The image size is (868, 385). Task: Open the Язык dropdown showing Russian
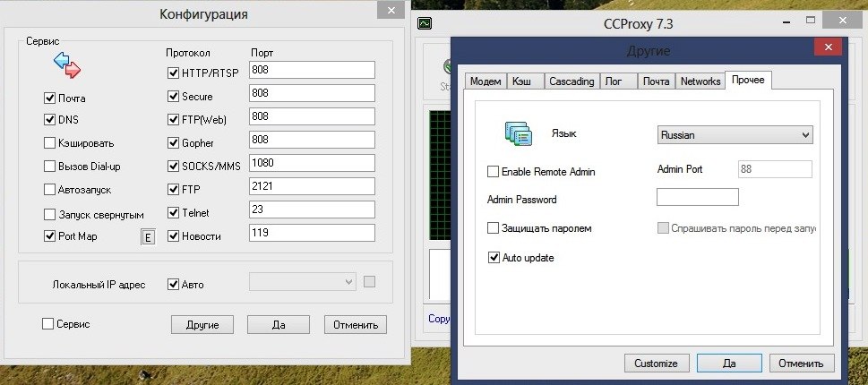pos(734,134)
